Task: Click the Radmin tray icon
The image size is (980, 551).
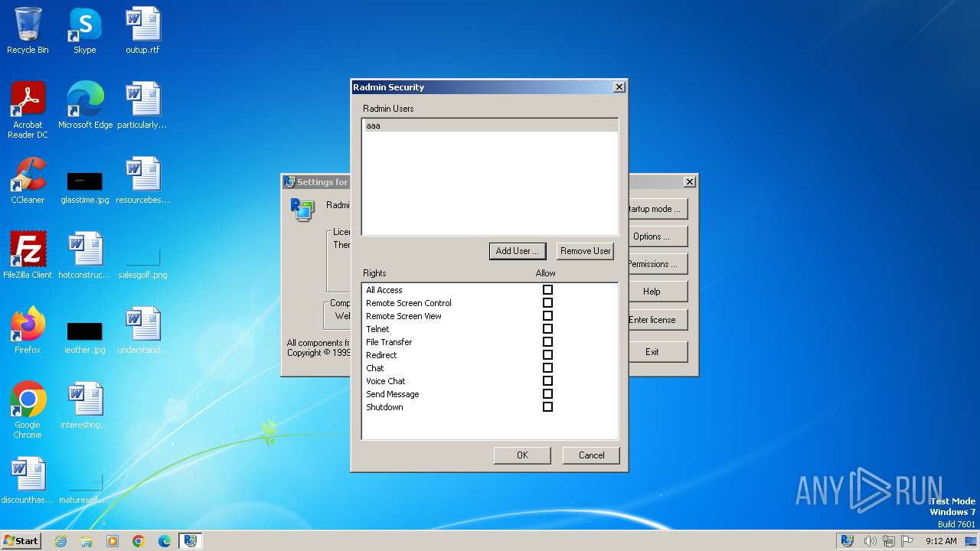Action: [x=847, y=541]
